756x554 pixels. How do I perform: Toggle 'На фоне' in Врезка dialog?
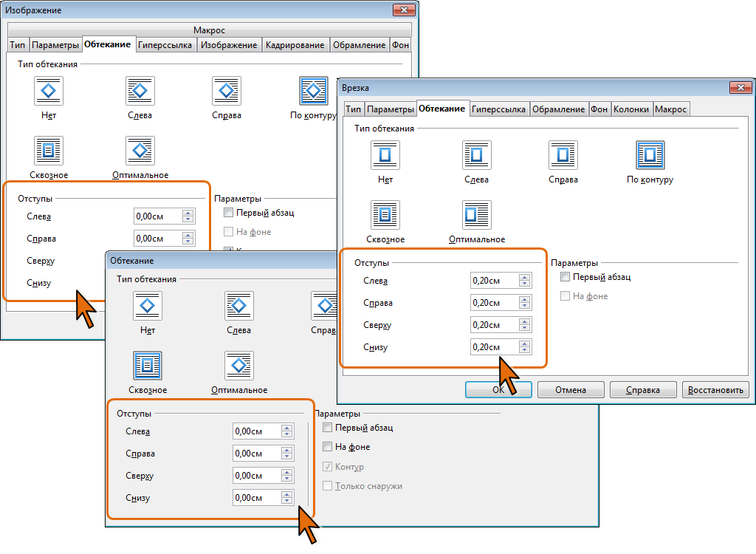pos(565,295)
